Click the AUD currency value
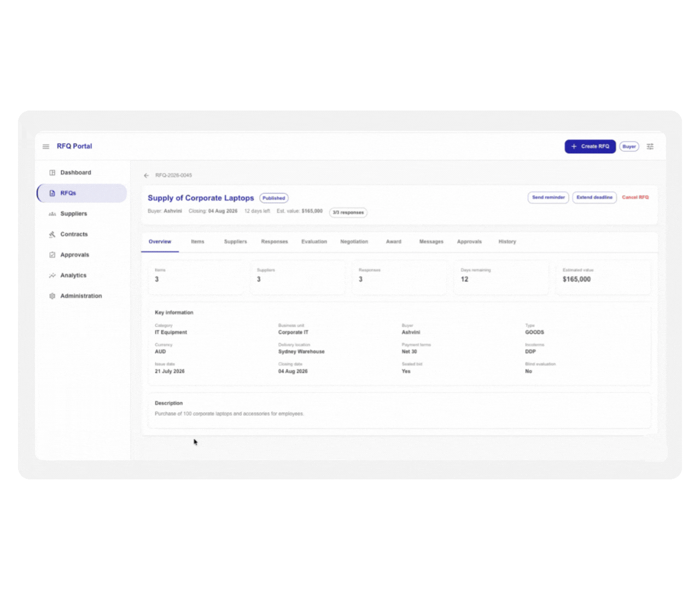Viewport: 700px width, 591px height. point(160,352)
